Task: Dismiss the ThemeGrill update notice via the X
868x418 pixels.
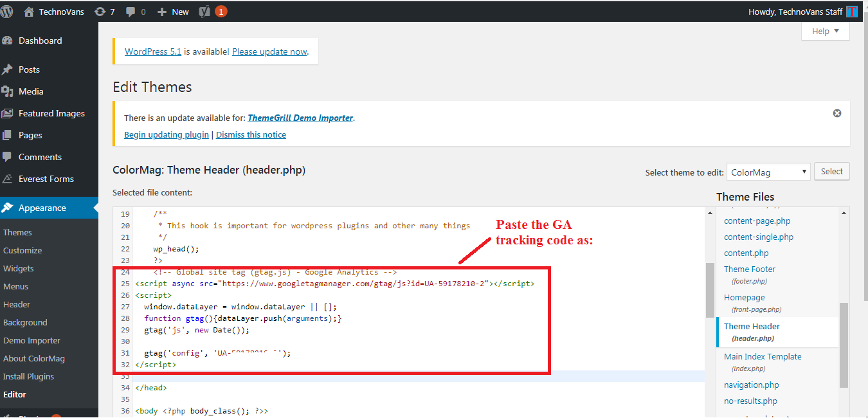Action: point(836,112)
